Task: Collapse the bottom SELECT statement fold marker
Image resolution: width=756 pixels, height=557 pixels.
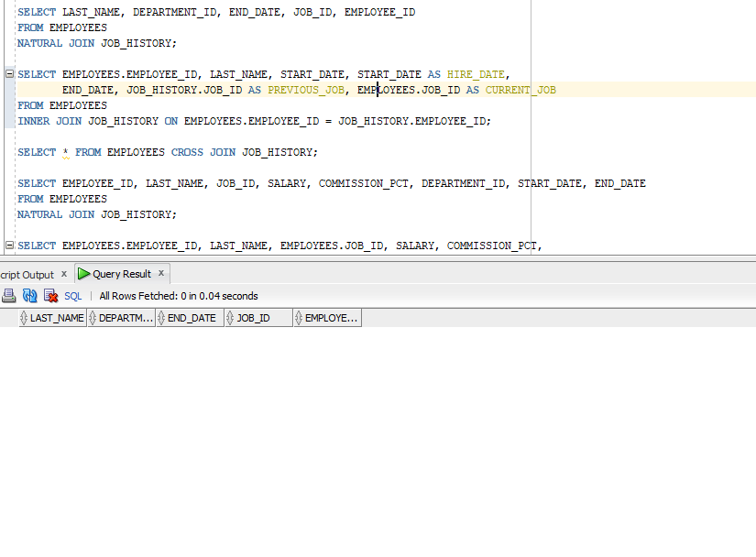Action: [x=7, y=245]
